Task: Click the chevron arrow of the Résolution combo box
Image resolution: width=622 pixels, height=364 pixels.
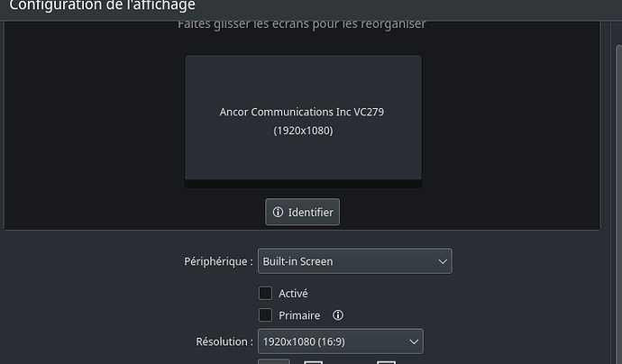Action: coord(414,341)
